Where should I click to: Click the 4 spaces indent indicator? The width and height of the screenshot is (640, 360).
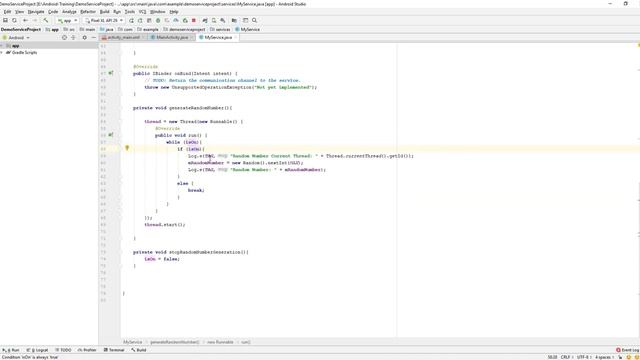[x=604, y=357]
